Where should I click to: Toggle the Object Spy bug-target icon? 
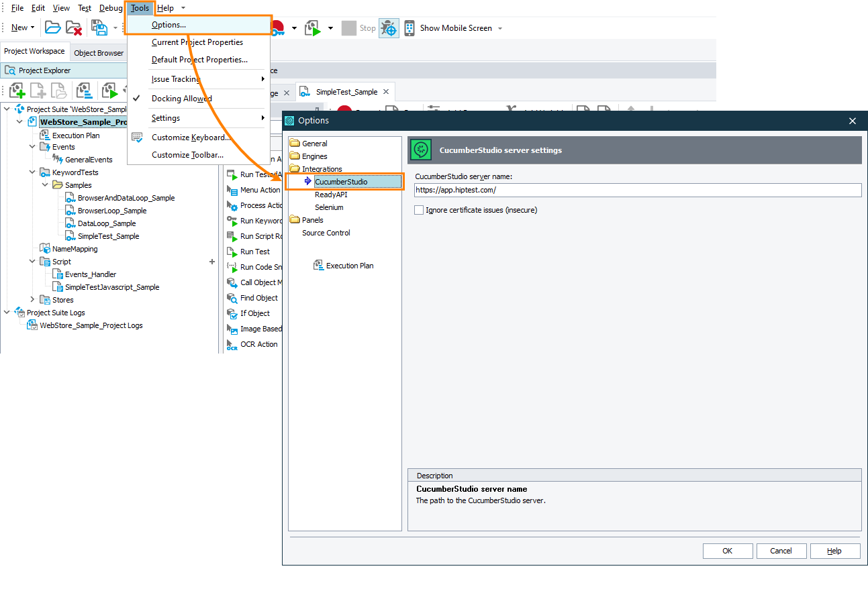[389, 28]
